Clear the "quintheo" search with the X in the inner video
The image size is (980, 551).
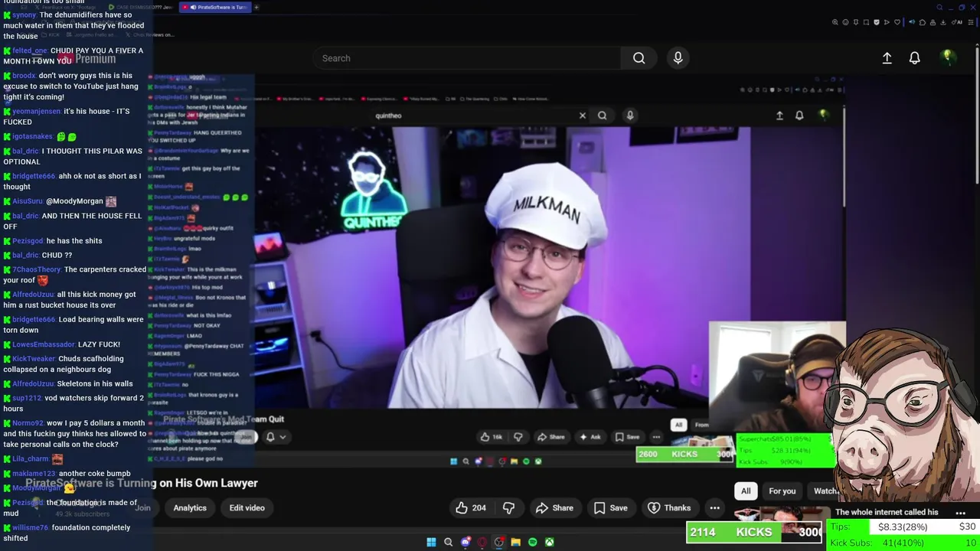[x=582, y=116]
